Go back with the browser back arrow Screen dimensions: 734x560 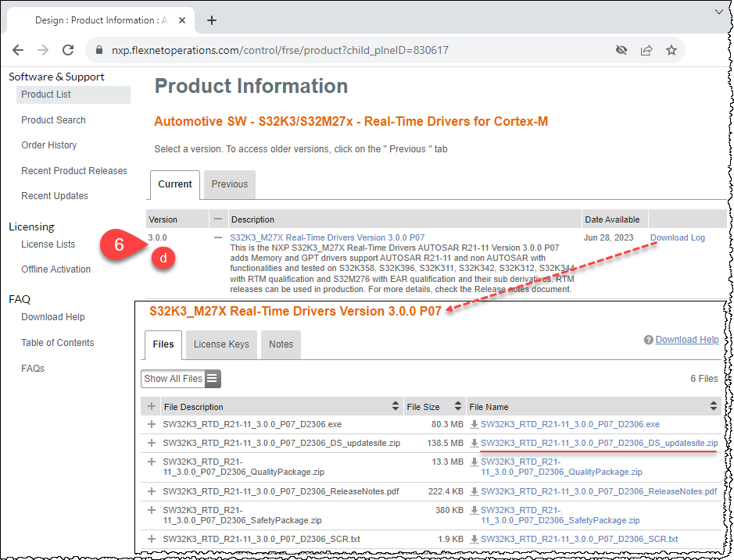coord(18,50)
